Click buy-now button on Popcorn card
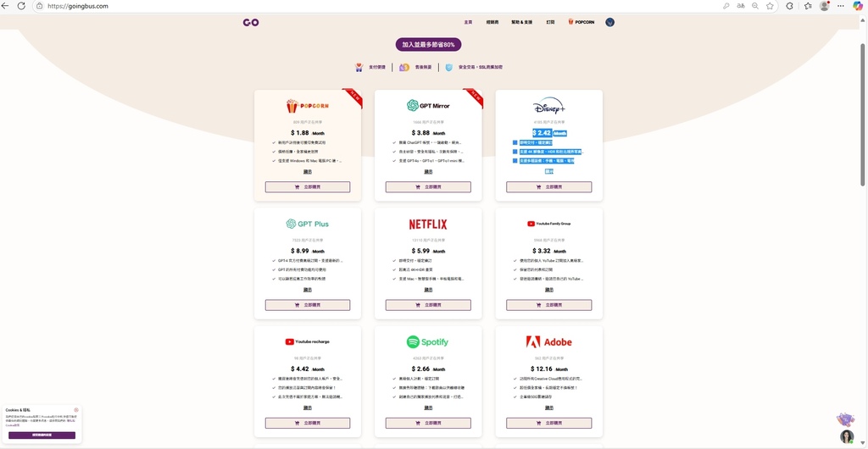Screen dimensions: 868x449 coord(307,187)
